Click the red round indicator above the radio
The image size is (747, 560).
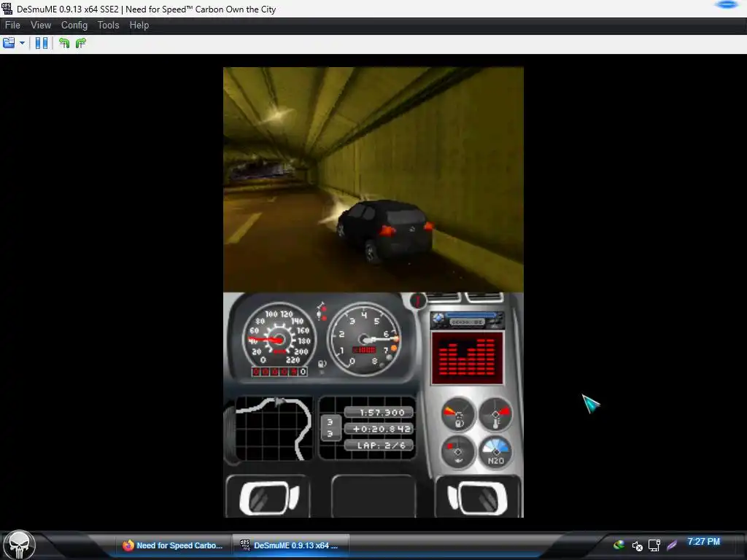[x=418, y=301]
